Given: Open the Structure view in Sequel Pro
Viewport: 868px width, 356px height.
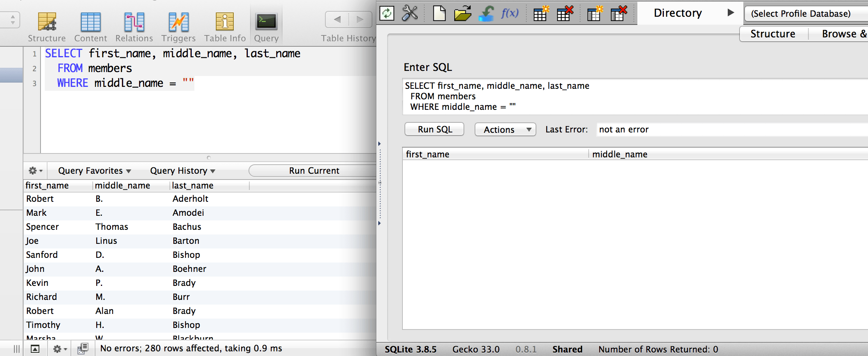Looking at the screenshot, I should [47, 26].
